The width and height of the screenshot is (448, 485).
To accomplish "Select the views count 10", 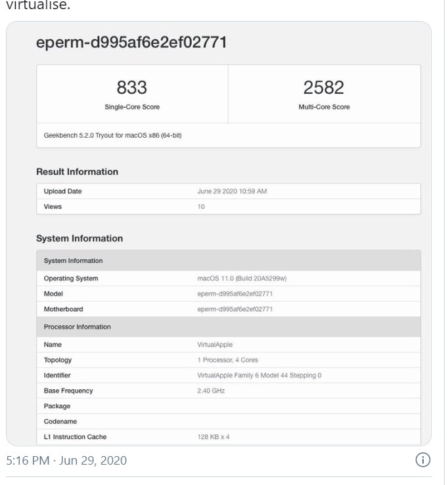I will [201, 207].
